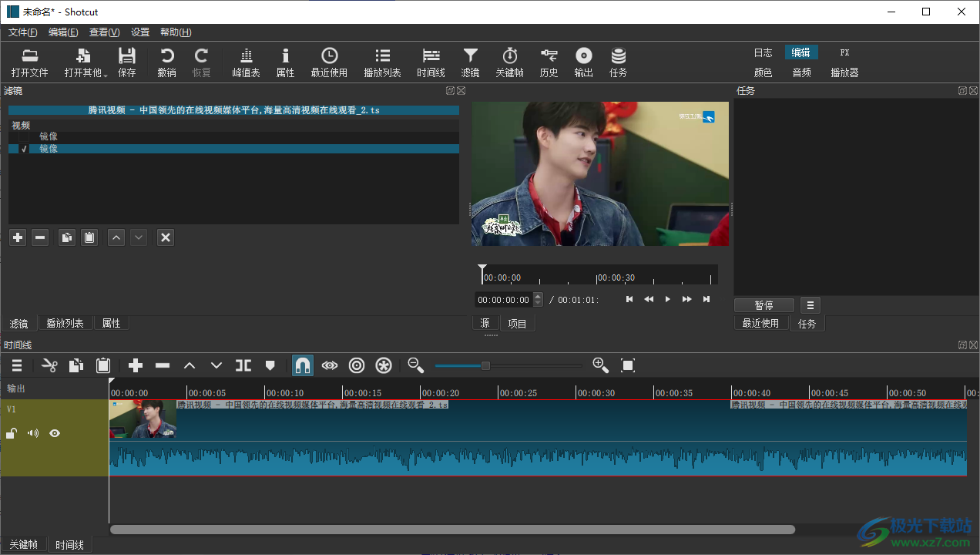Image resolution: width=980 pixels, height=555 pixels.
Task: Open the 编辑(E) menu
Action: tap(63, 32)
